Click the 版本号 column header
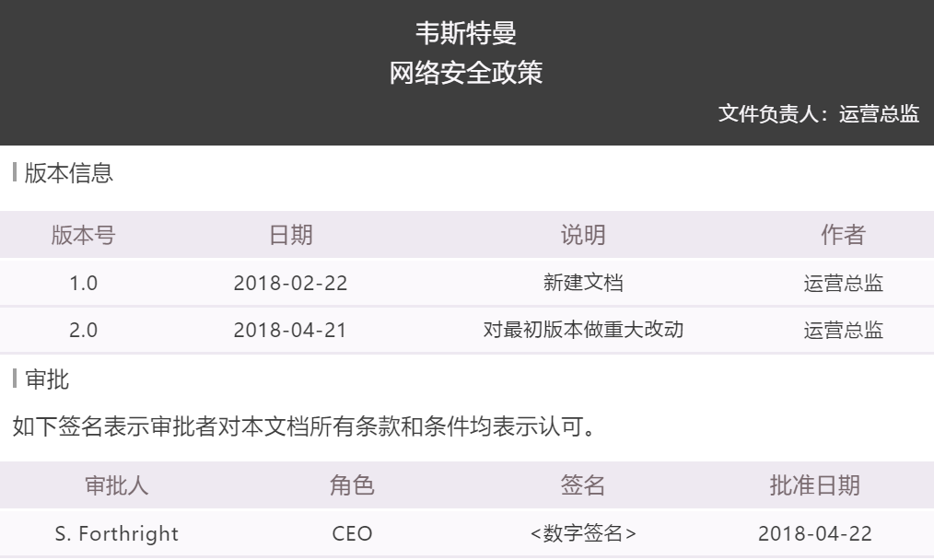 (x=83, y=235)
